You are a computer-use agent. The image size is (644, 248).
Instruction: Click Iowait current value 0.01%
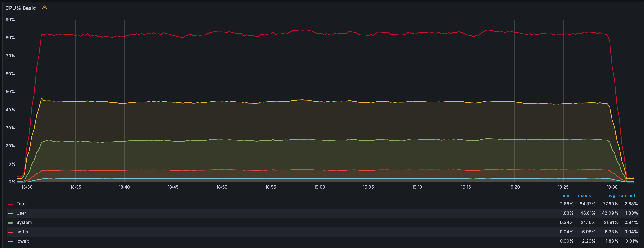coord(631,241)
